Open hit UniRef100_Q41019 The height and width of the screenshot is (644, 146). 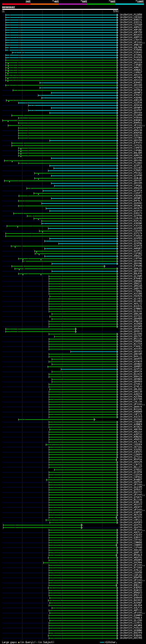[131, 63]
